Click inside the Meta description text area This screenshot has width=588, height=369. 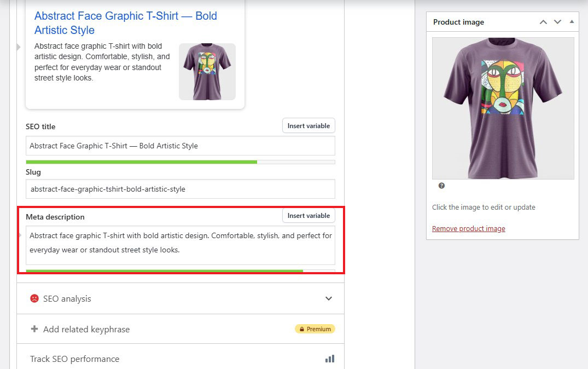pos(180,243)
